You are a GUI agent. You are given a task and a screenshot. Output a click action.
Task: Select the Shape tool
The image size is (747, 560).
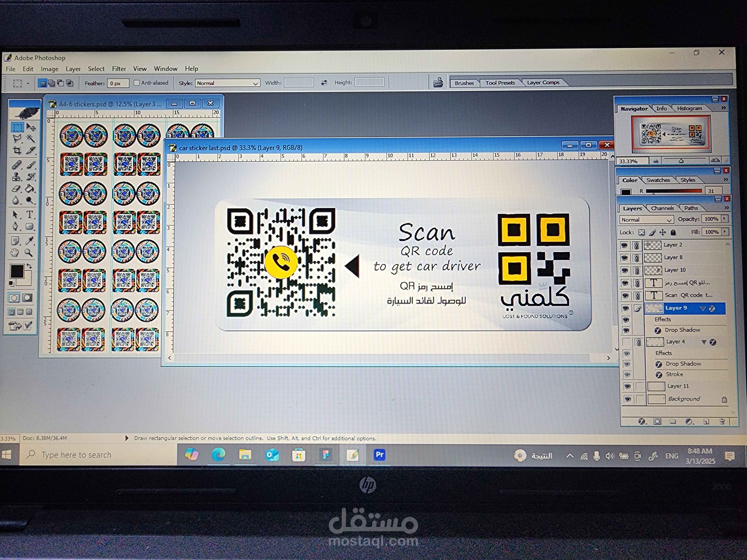click(x=30, y=226)
